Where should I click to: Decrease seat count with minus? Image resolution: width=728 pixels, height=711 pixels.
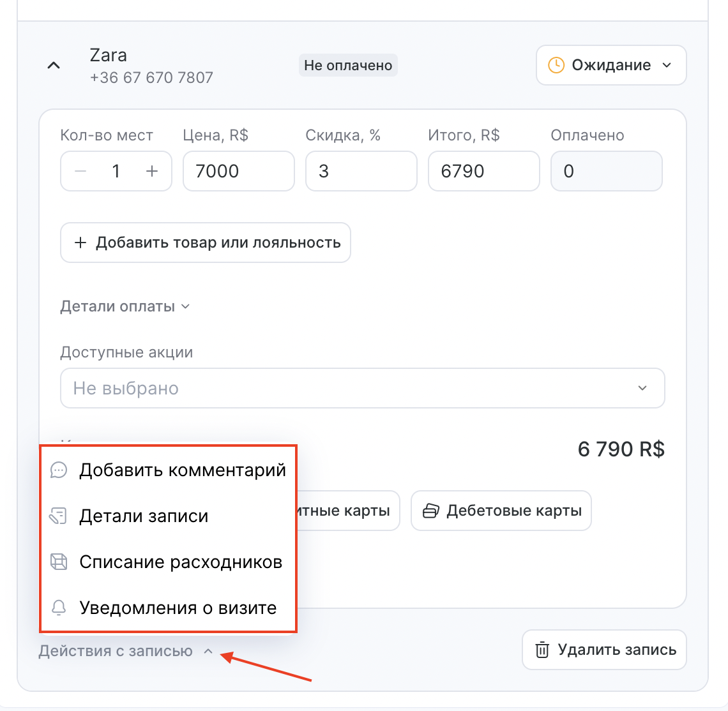click(x=81, y=171)
